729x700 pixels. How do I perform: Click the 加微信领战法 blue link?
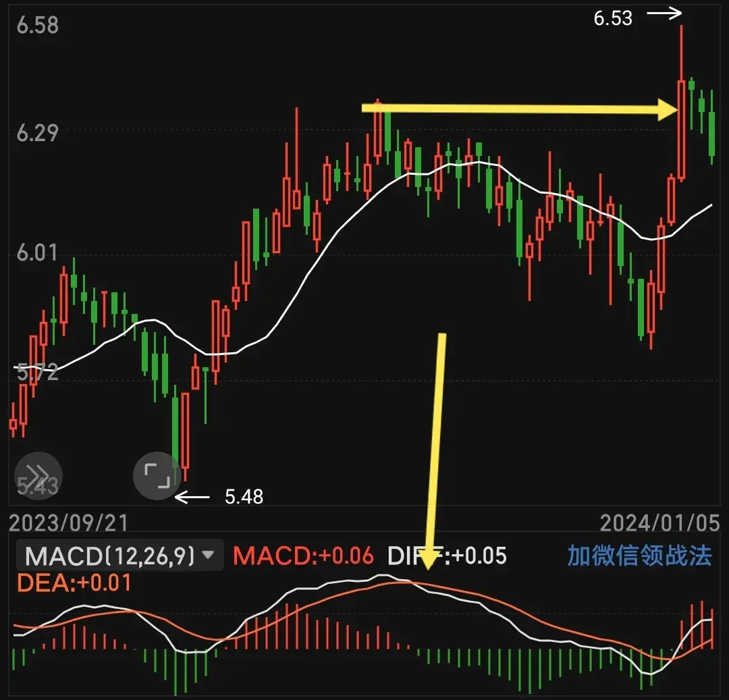click(639, 556)
